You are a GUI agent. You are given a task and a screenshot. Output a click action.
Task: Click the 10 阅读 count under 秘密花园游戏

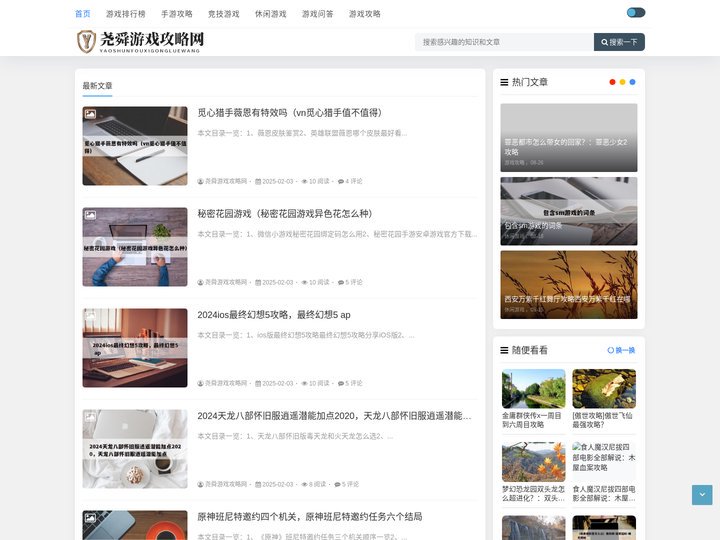pos(319,282)
